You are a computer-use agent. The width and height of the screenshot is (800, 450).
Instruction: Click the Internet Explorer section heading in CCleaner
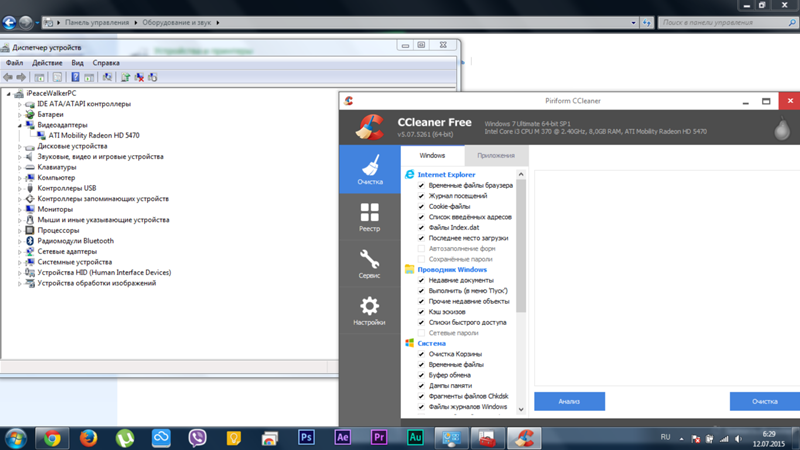446,174
